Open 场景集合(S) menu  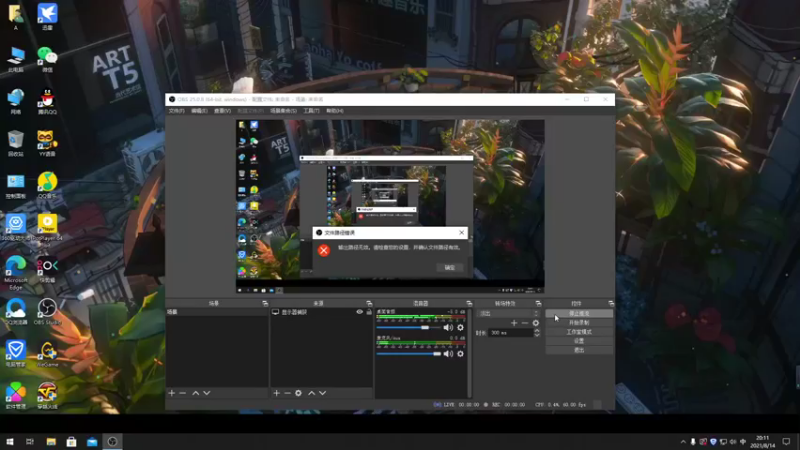point(283,111)
